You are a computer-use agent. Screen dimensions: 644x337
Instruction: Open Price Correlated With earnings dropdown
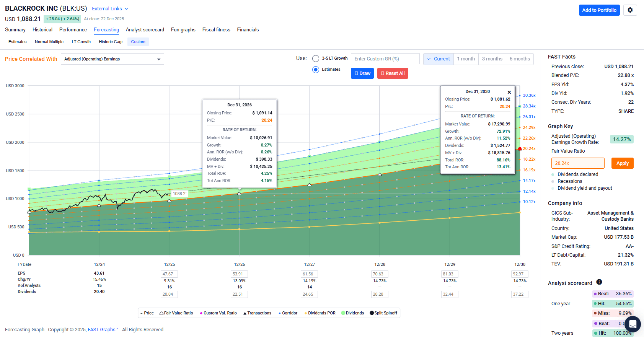coord(112,59)
